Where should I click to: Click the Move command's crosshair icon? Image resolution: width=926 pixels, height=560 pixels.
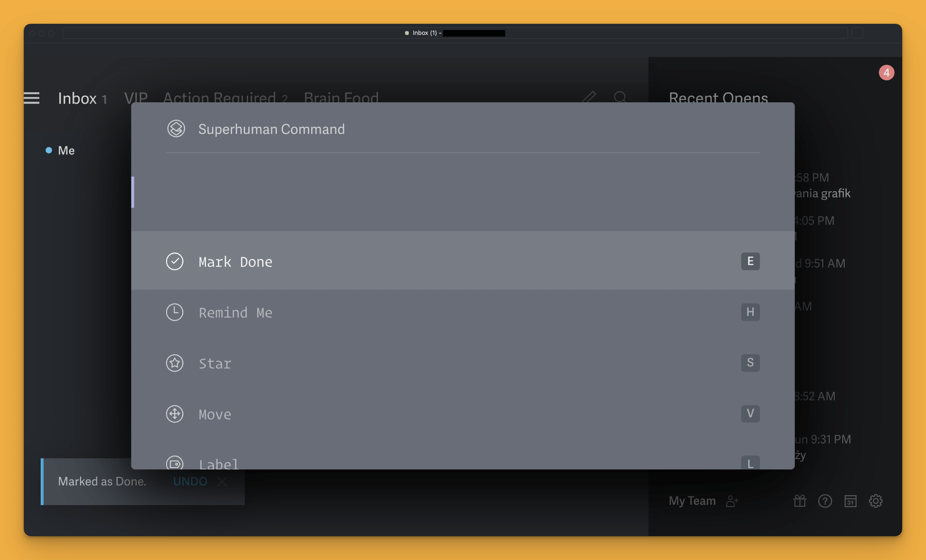point(174,414)
